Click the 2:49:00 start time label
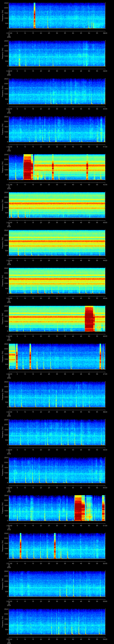The image size is (114, 644). pyautogui.click(x=9, y=487)
